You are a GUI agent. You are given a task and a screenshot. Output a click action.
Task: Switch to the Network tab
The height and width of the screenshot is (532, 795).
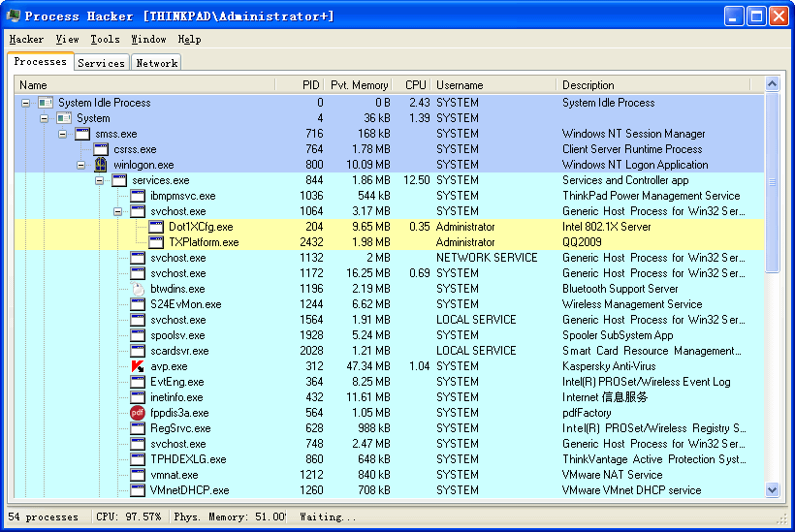tap(156, 63)
